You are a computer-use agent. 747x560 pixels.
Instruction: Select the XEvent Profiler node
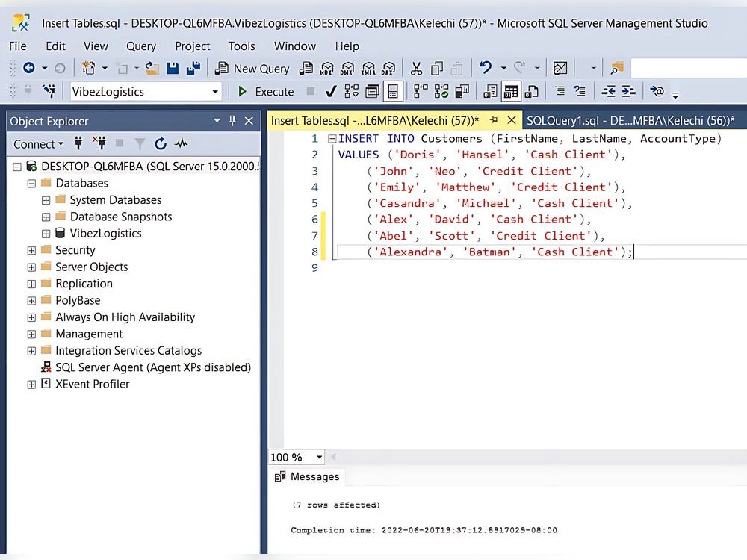pyautogui.click(x=92, y=384)
